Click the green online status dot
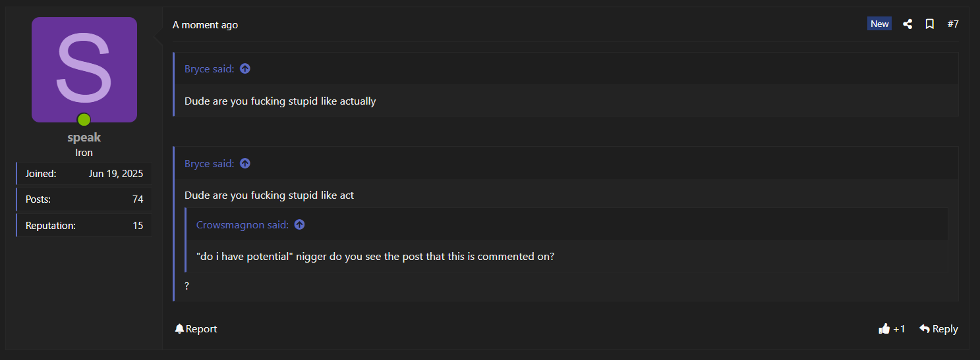 point(84,120)
